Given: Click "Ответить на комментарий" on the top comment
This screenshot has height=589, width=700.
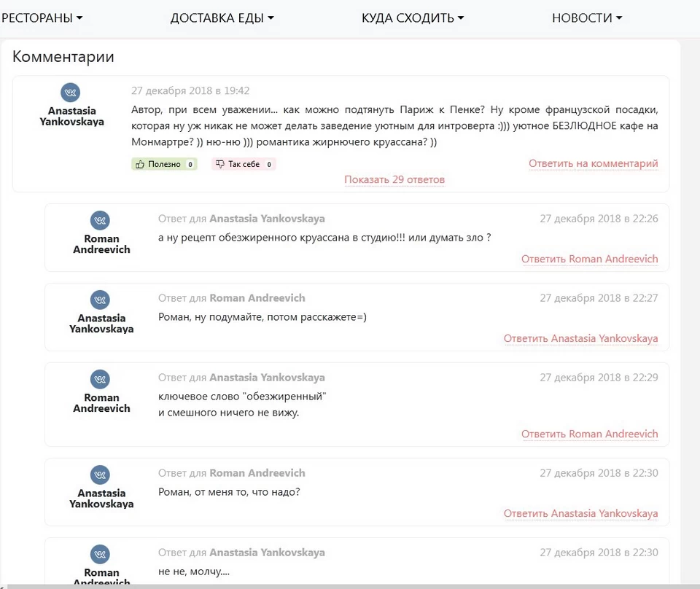Looking at the screenshot, I should click(x=594, y=163).
